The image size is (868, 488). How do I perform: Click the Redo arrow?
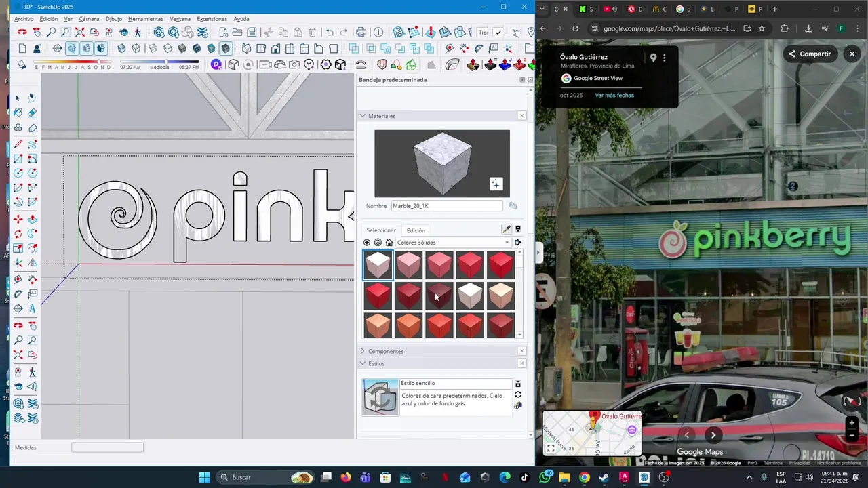coord(344,32)
